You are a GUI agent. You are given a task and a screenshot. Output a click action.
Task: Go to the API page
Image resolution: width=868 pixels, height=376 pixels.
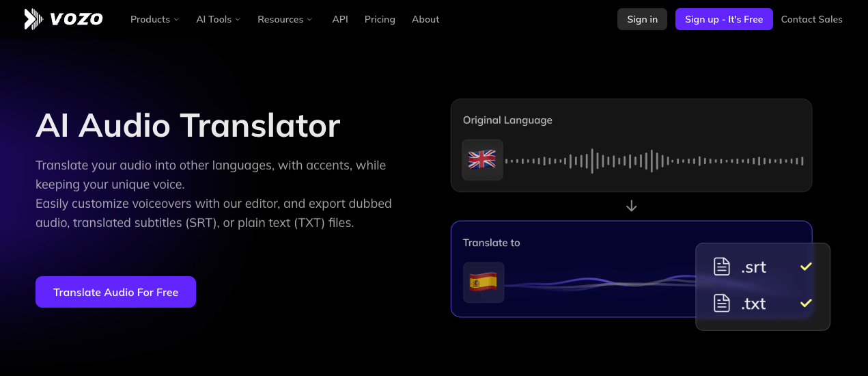pos(340,19)
